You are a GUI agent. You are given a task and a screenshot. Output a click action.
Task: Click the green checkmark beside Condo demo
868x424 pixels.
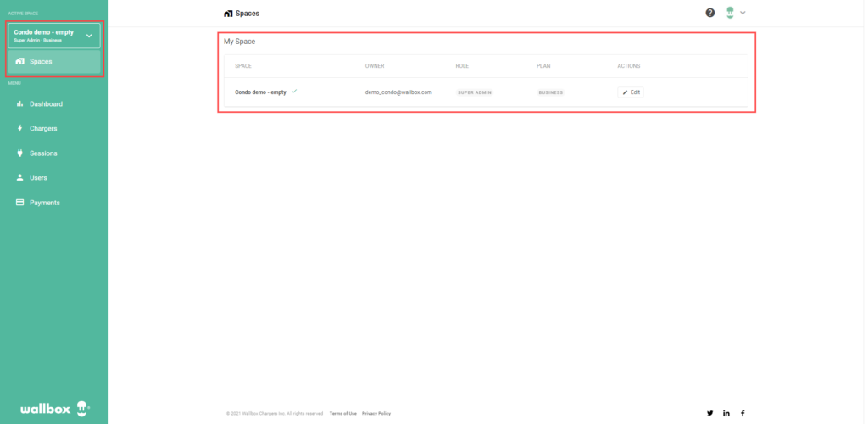[x=294, y=92]
